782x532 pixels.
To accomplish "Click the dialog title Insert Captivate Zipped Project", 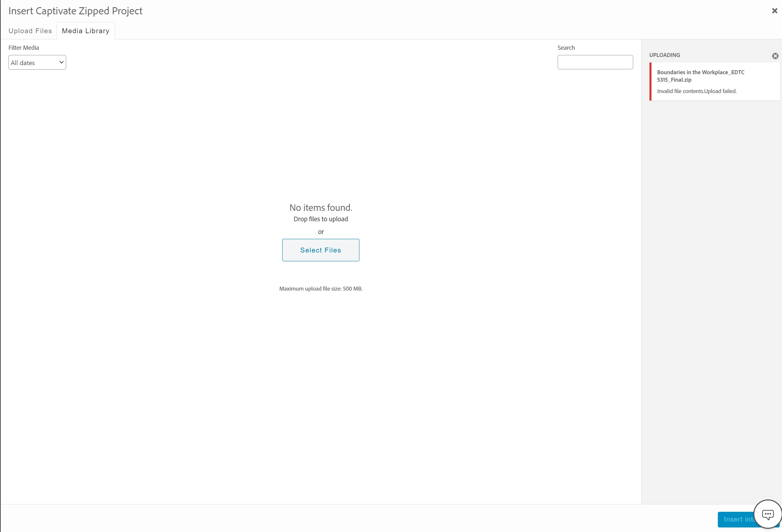I will pos(76,11).
